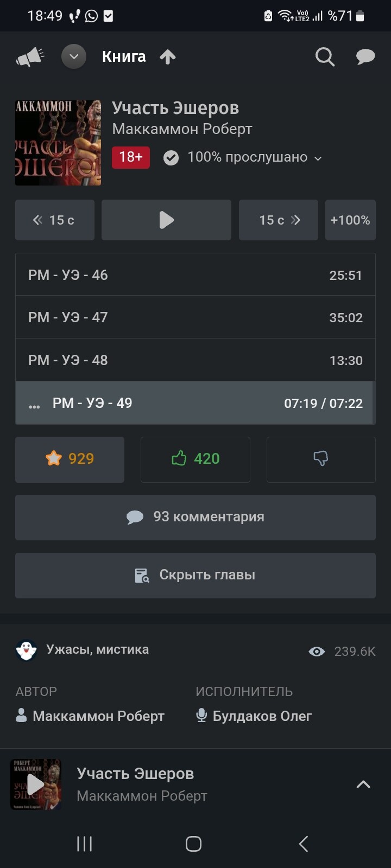Click Скрыть главы button

(195, 575)
